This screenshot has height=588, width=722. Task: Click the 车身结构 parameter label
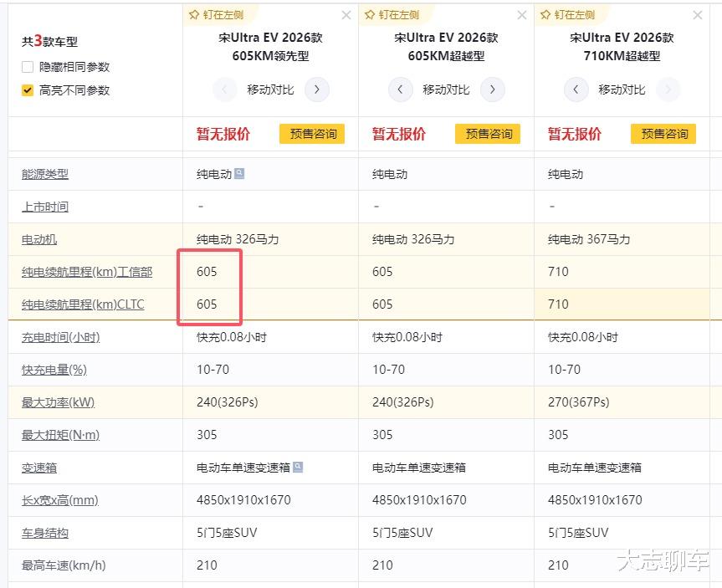[x=45, y=533]
